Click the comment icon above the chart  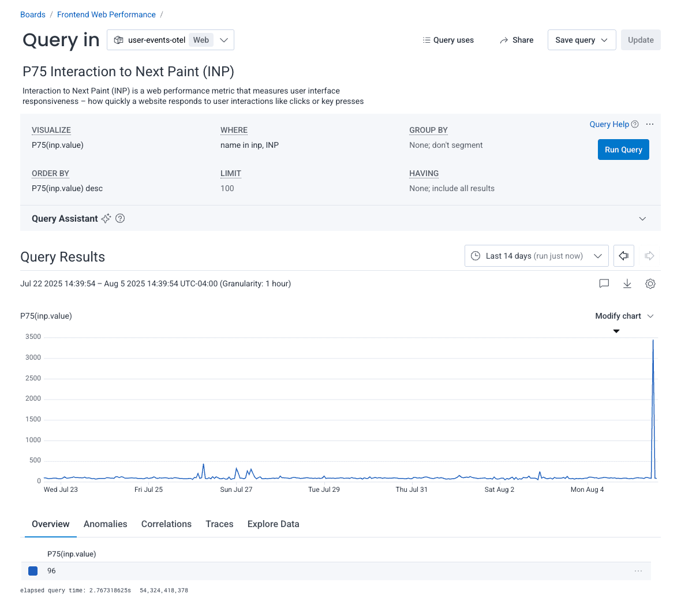click(604, 283)
